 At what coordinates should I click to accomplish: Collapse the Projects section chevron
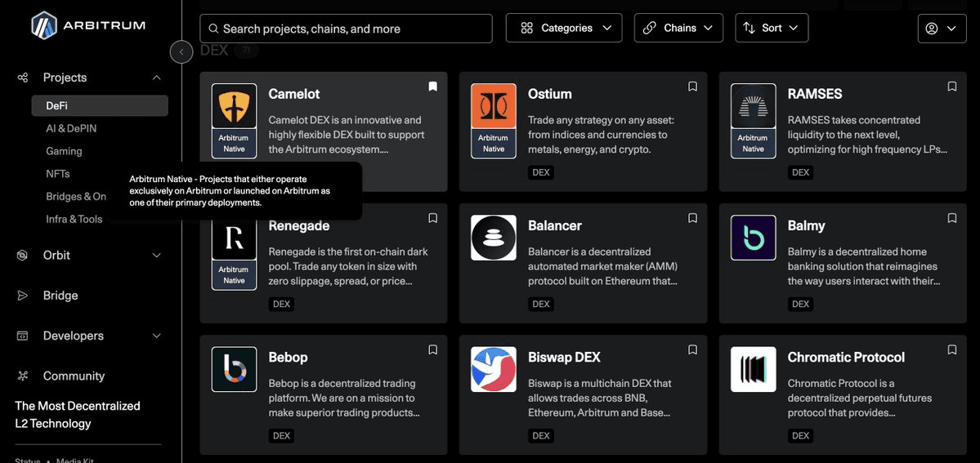[x=157, y=78]
